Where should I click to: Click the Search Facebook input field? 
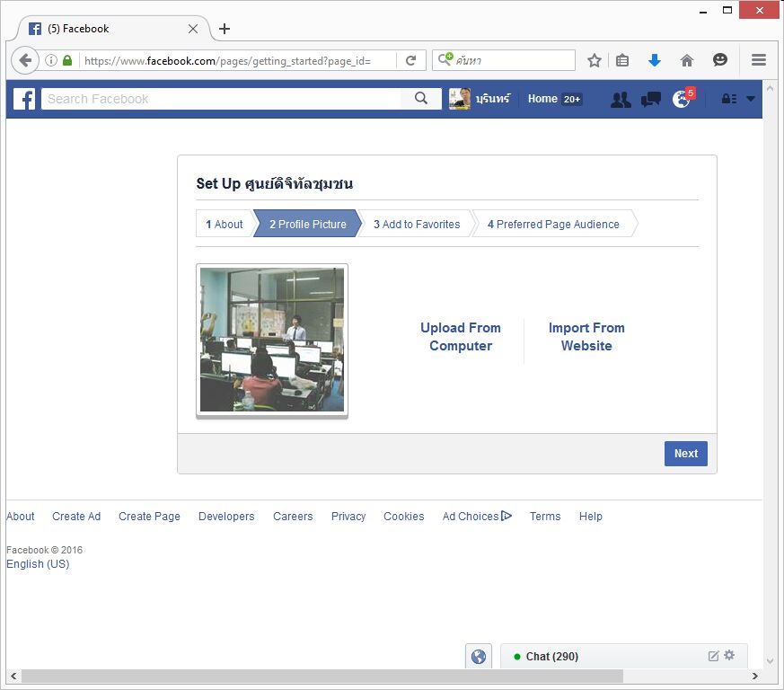click(220, 99)
